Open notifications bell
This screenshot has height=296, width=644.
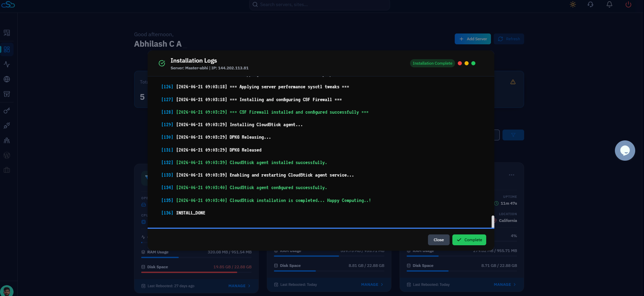[609, 4]
